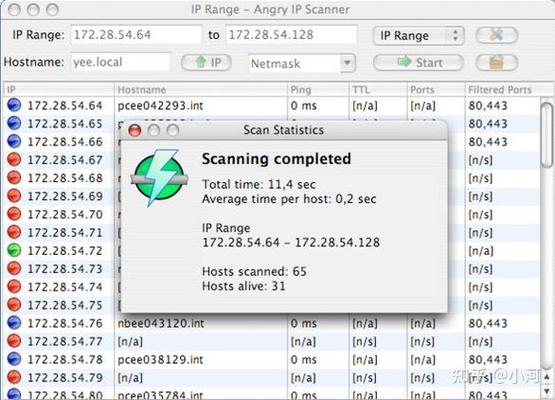Screen dimensions: 555x400
Task: Open the IP Range feeder selector
Action: pyautogui.click(x=418, y=35)
